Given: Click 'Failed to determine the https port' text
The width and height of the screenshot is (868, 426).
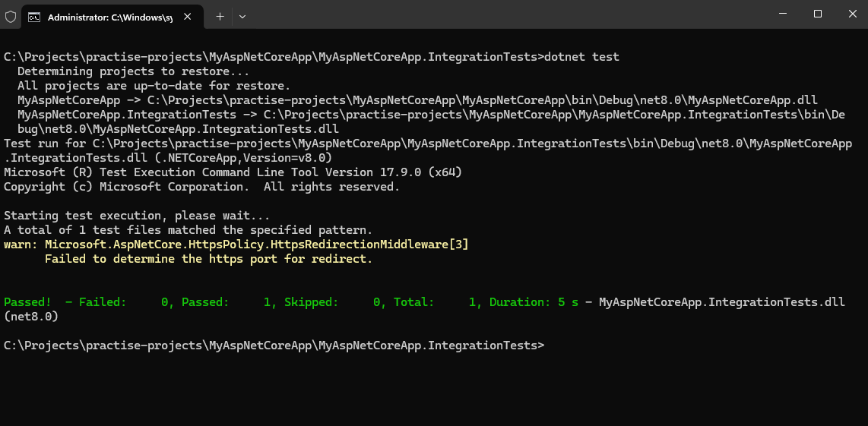Looking at the screenshot, I should [209, 258].
